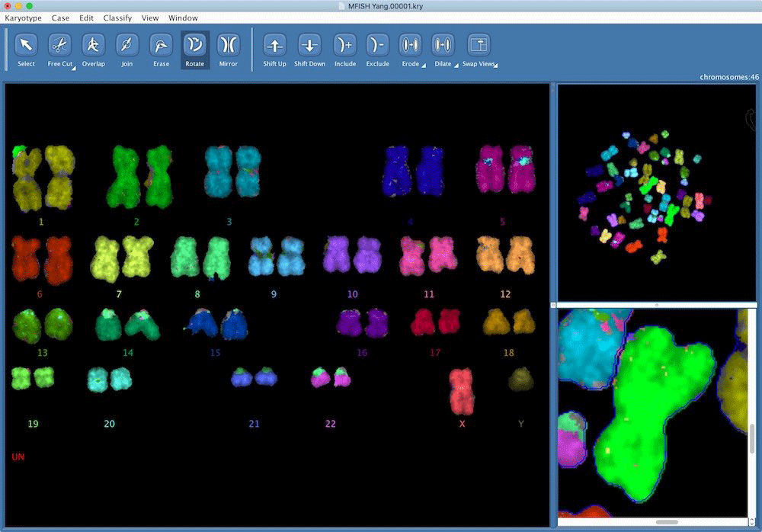Click the X chromosome in the karyogram
Viewport: 762px width, 532px height.
coord(462,389)
